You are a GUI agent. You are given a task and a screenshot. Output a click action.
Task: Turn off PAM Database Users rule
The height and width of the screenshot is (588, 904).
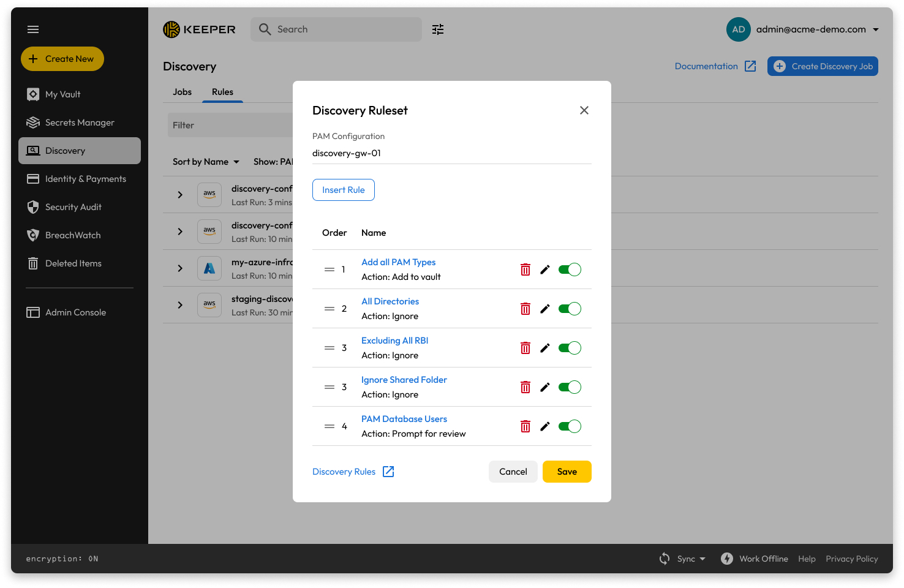(x=570, y=426)
